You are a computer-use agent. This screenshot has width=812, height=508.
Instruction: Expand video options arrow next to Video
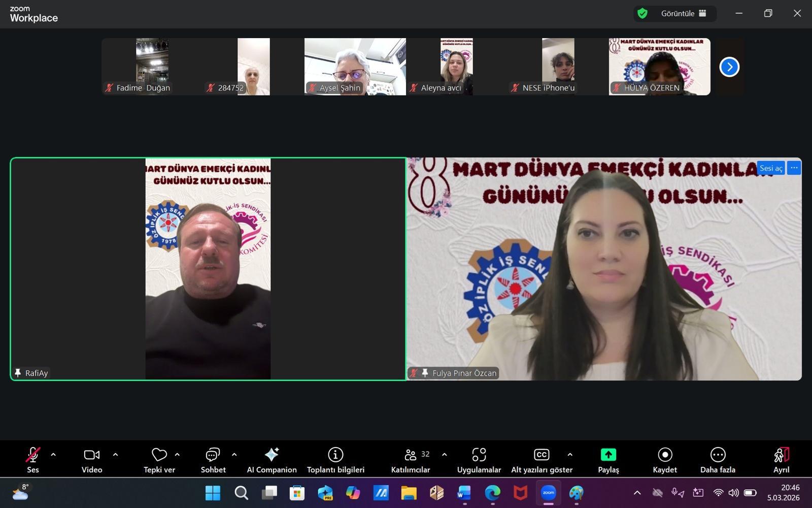click(115, 455)
